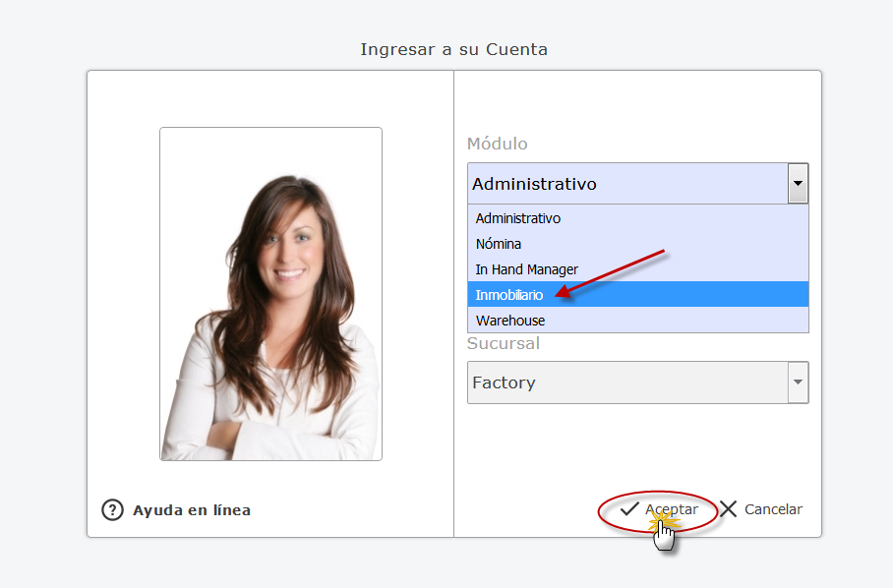Click the Sucursal field label
This screenshot has height=588, width=893.
point(504,343)
